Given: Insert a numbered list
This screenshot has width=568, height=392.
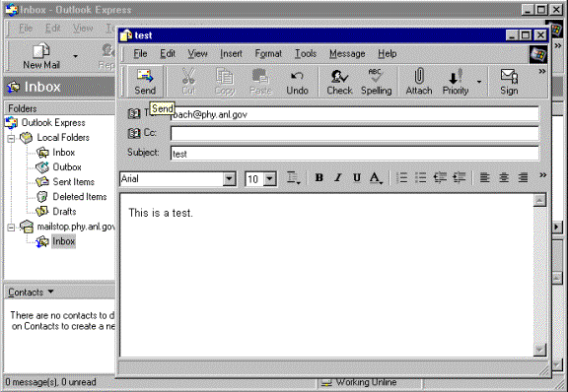Looking at the screenshot, I should click(x=401, y=177).
